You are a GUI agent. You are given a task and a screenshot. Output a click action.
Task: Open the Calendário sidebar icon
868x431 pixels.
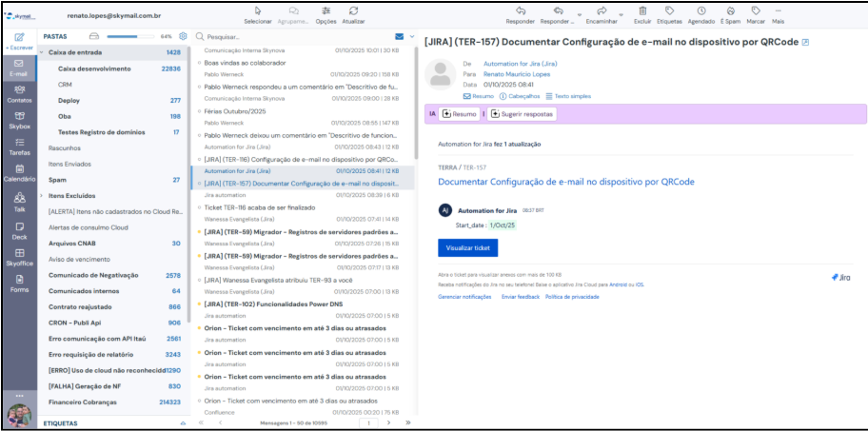(x=19, y=173)
